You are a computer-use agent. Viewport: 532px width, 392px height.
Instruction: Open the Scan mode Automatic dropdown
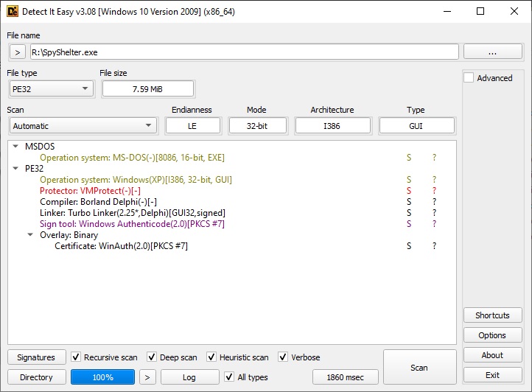click(x=83, y=126)
